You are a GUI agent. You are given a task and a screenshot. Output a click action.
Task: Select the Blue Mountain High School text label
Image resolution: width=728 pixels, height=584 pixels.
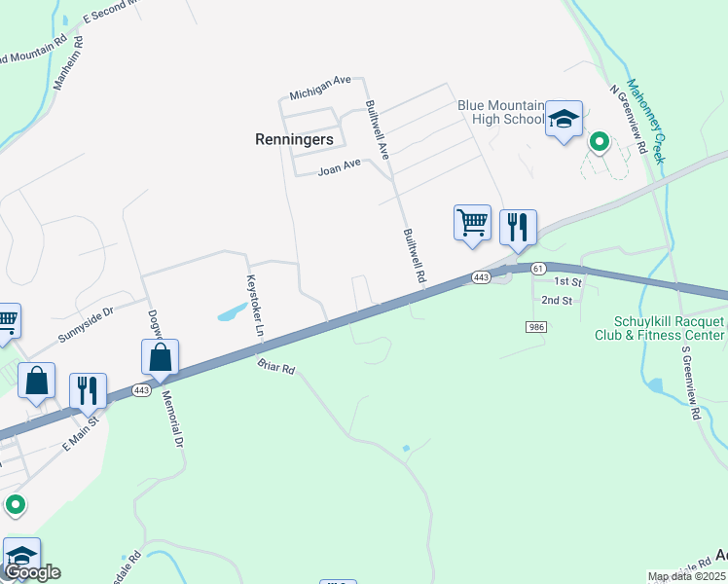point(501,112)
